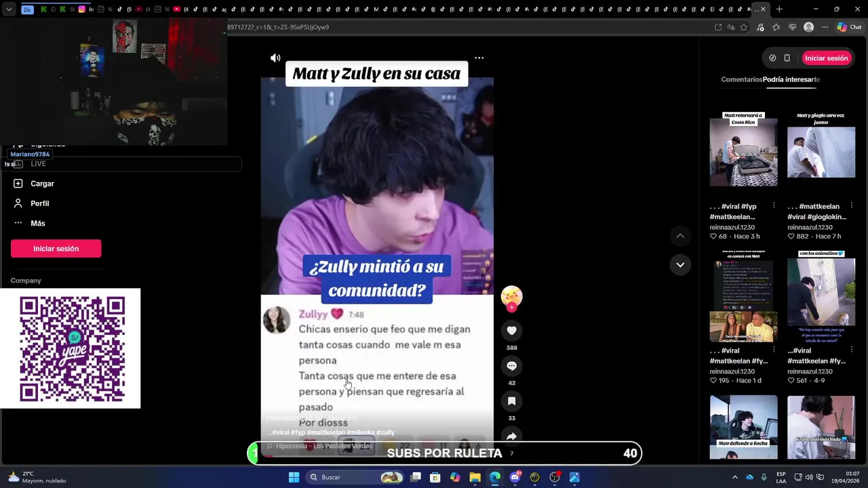Open a new browser tab
This screenshot has width=868, height=488.
pyautogui.click(x=779, y=9)
